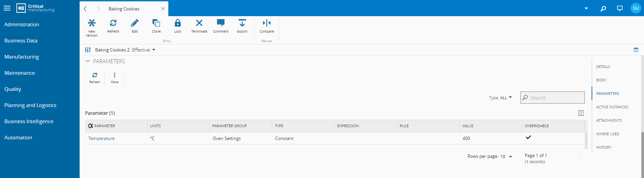Open the Temperature parameter link
The height and width of the screenshot is (178, 644).
pyautogui.click(x=101, y=138)
